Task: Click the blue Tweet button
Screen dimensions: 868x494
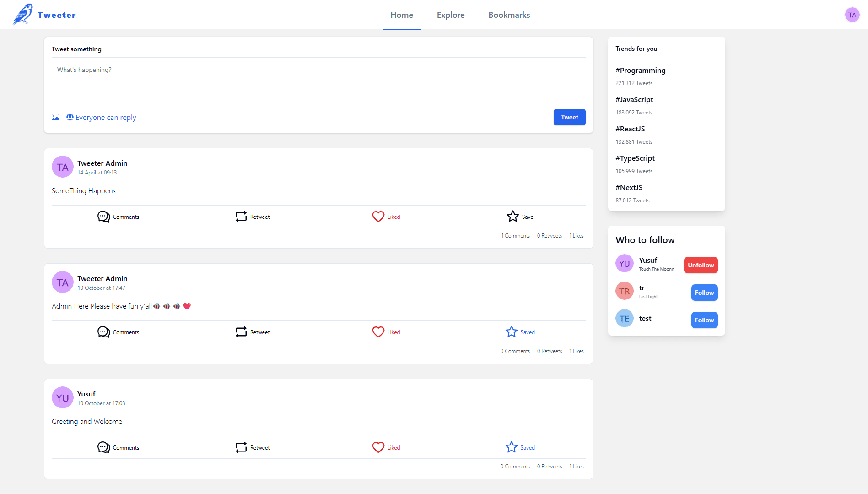Action: [x=569, y=117]
